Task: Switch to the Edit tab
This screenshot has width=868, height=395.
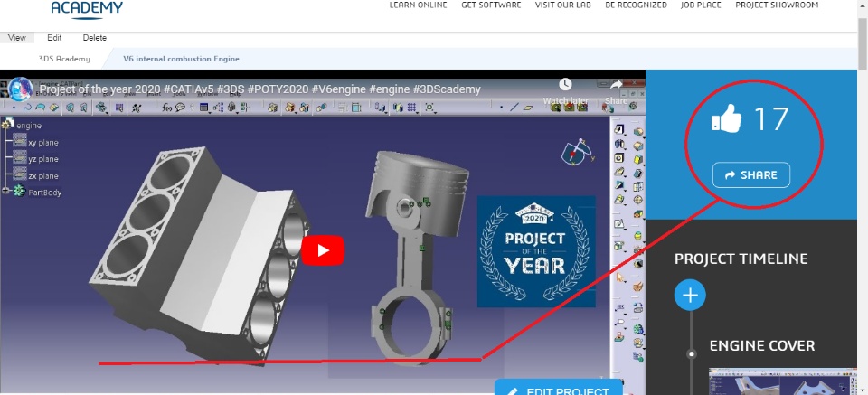Action: (x=54, y=38)
